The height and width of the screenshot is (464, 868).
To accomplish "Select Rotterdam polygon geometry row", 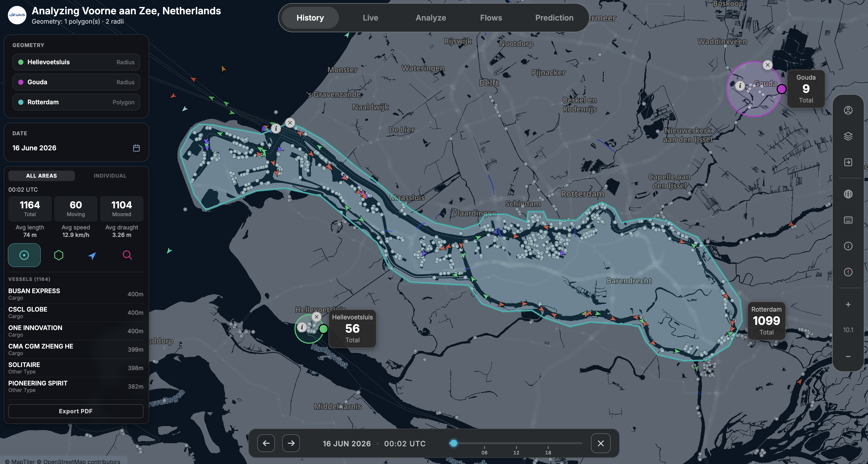I will pos(76,102).
